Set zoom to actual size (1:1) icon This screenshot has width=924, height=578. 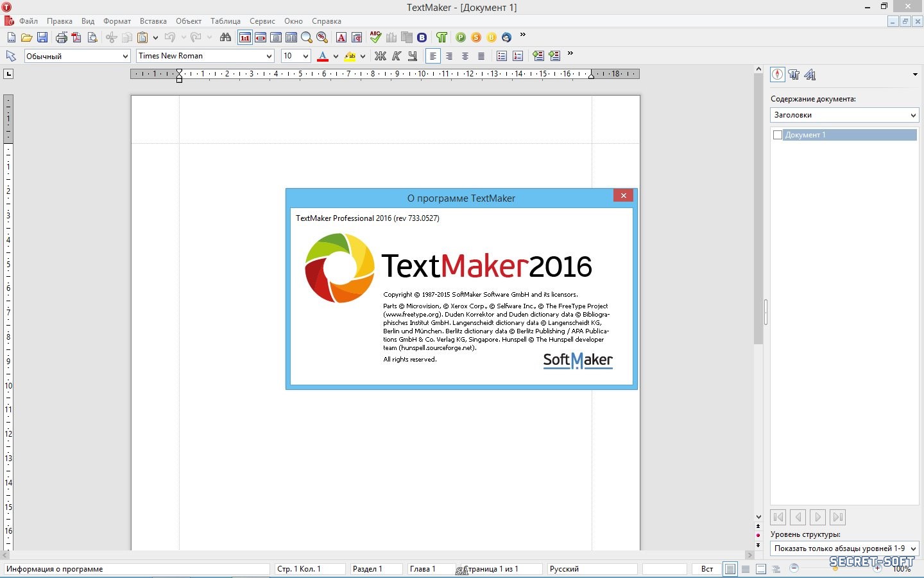pos(244,37)
